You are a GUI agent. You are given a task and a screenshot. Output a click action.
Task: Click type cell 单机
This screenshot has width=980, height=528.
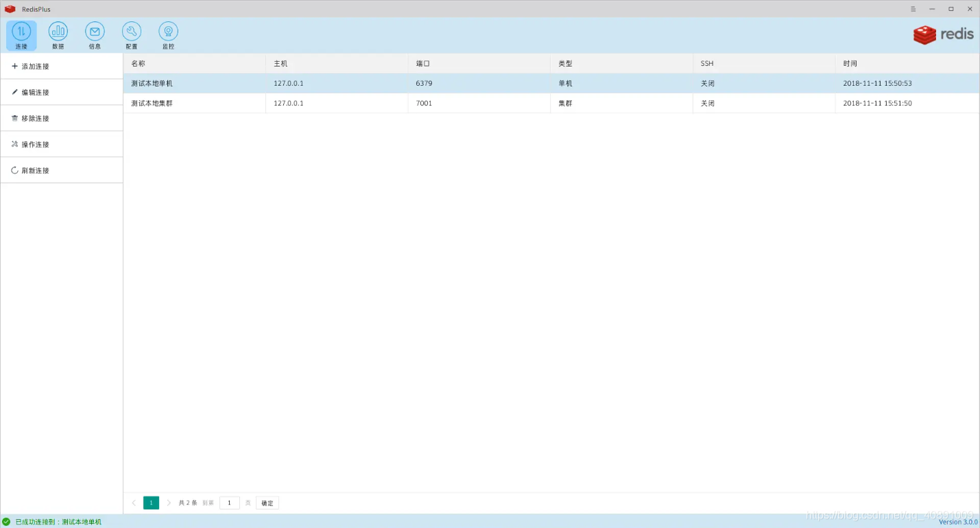tap(565, 83)
